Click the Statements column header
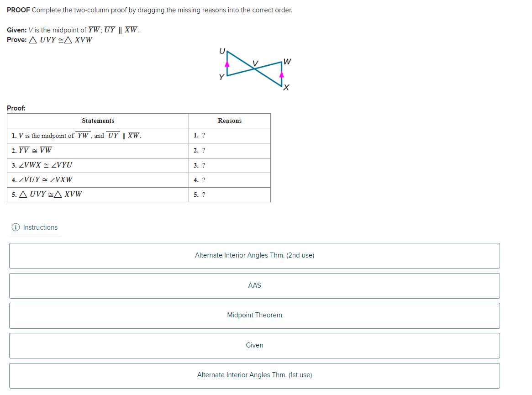Image resolution: width=532 pixels, height=395 pixels. click(98, 121)
